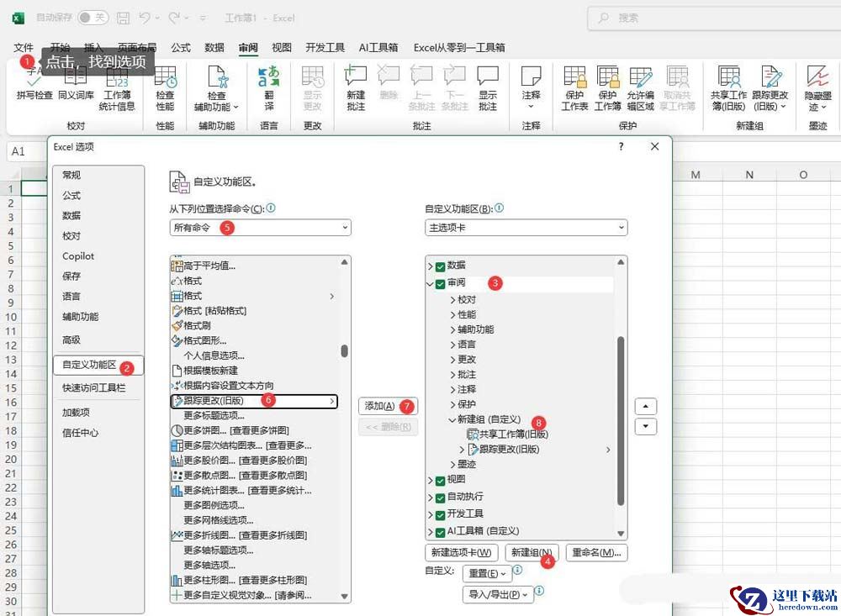841x616 pixels.
Task: Open the 公式 ribbon tab
Action: pos(181,47)
